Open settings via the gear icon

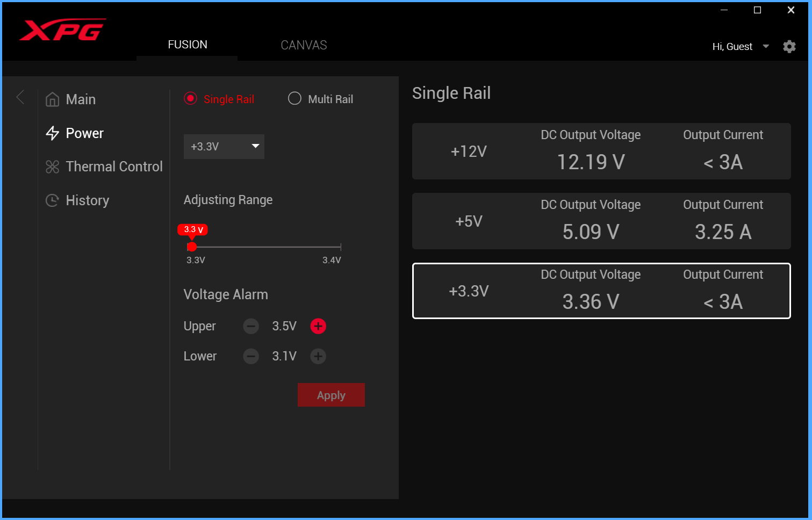(789, 47)
